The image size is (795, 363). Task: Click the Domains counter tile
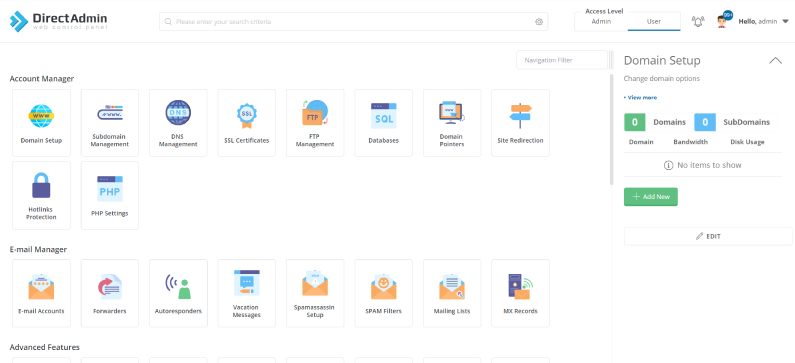pyautogui.click(x=656, y=122)
